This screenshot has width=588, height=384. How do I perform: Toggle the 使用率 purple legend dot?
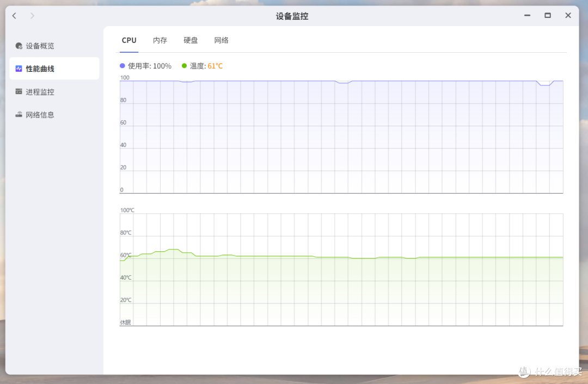point(122,66)
